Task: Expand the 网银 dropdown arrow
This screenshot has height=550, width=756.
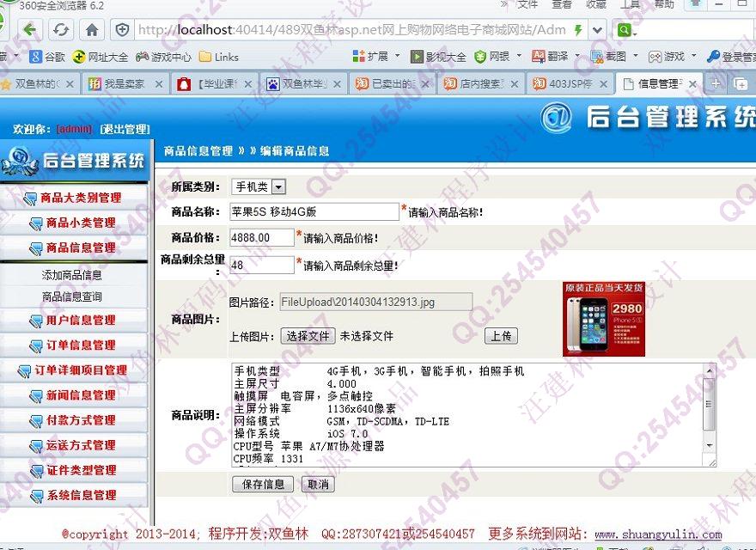Action: coord(519,56)
